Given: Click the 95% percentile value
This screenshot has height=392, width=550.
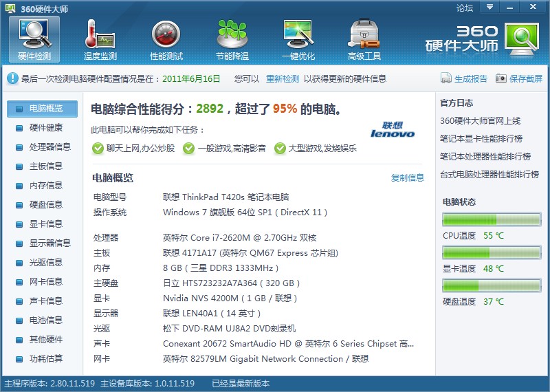Looking at the screenshot, I should pyautogui.click(x=285, y=109).
